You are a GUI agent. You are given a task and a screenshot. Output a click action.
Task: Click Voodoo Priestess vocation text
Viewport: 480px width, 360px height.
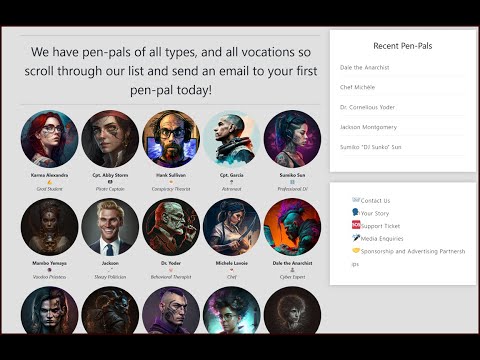pos(49,277)
